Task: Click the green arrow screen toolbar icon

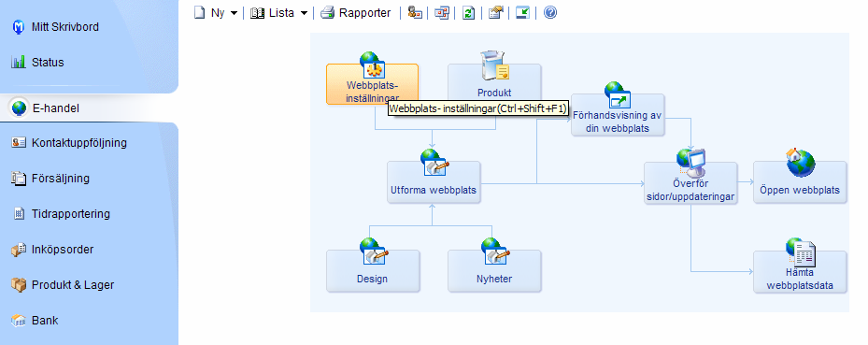Action: (522, 13)
